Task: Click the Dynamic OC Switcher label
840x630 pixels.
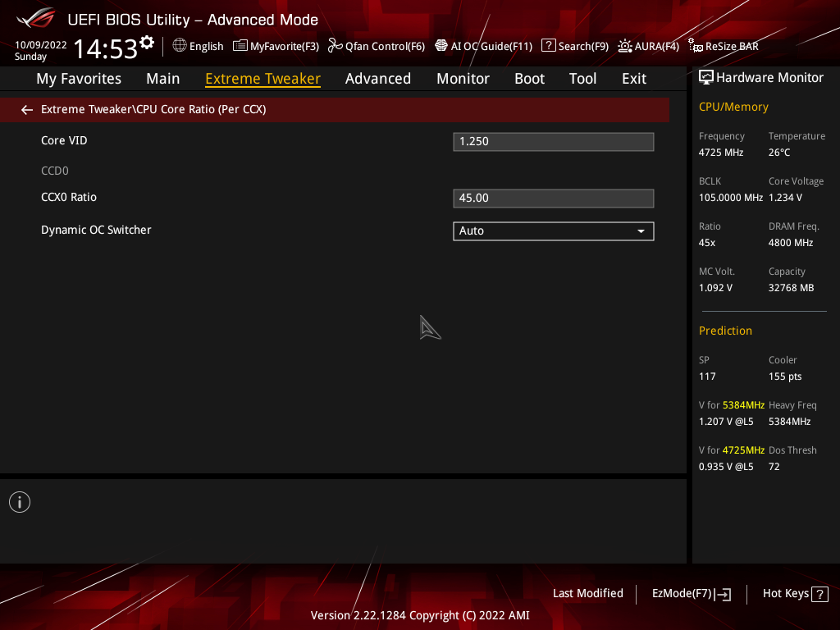Action: click(x=96, y=230)
